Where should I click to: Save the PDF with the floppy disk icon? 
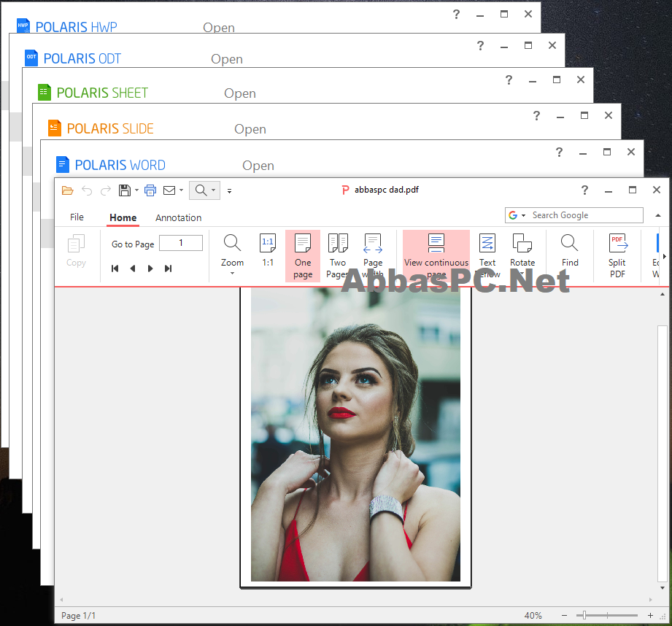pyautogui.click(x=125, y=190)
